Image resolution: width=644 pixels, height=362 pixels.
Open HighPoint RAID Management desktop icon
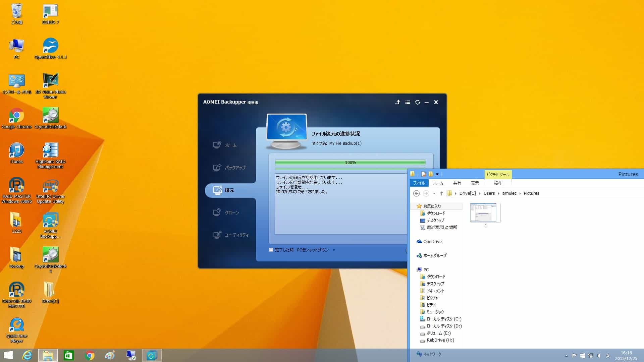[x=50, y=156]
